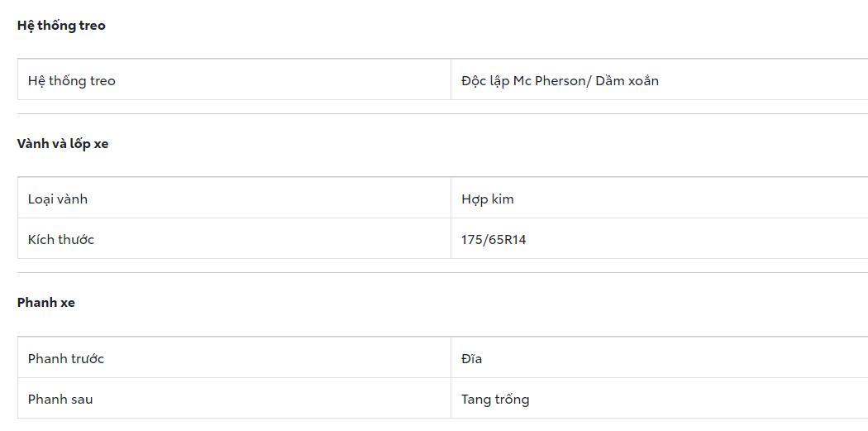Click the "Vành và lốp xe" section heading
868x431 pixels.
[63, 144]
